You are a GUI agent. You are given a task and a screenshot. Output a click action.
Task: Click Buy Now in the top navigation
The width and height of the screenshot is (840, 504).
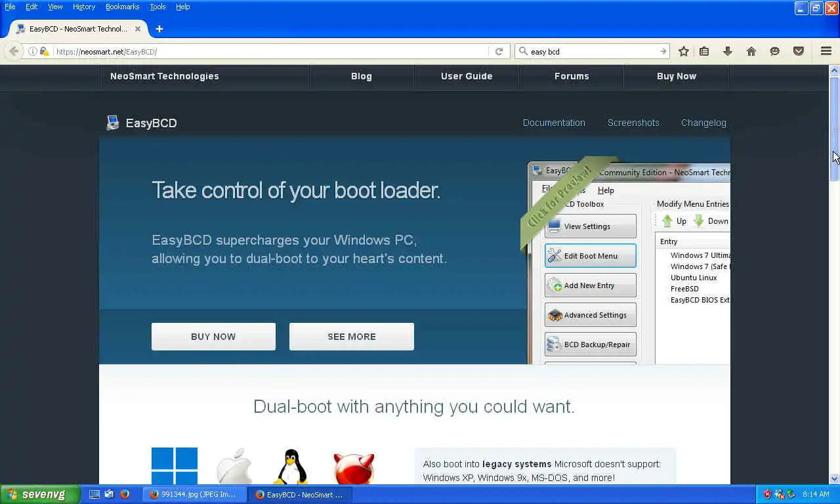tap(677, 76)
